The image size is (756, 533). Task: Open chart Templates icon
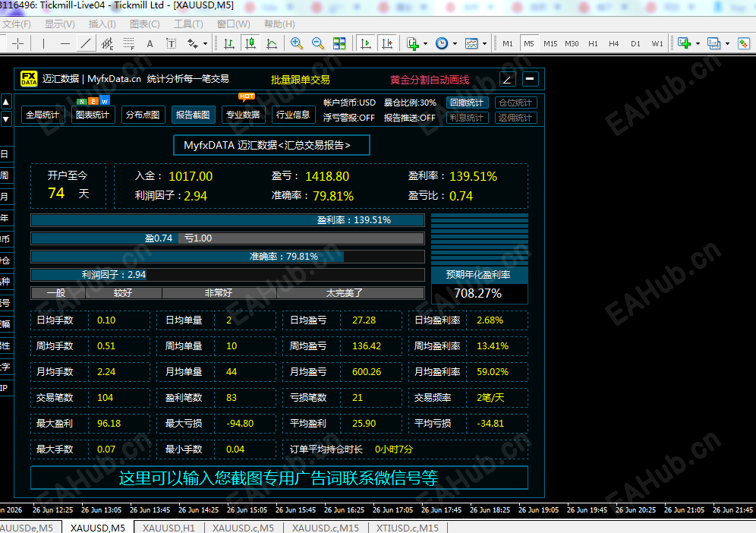click(471, 44)
